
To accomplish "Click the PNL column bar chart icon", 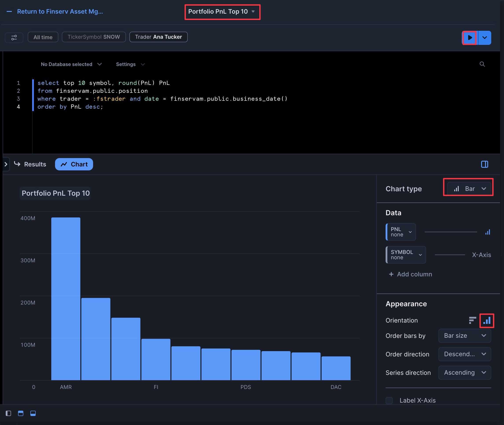I will (487, 232).
